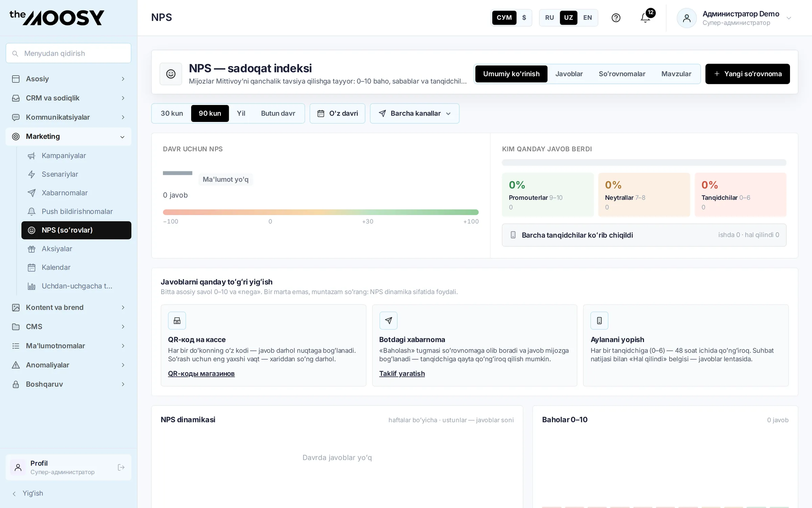Open the help question mark icon

[616, 18]
